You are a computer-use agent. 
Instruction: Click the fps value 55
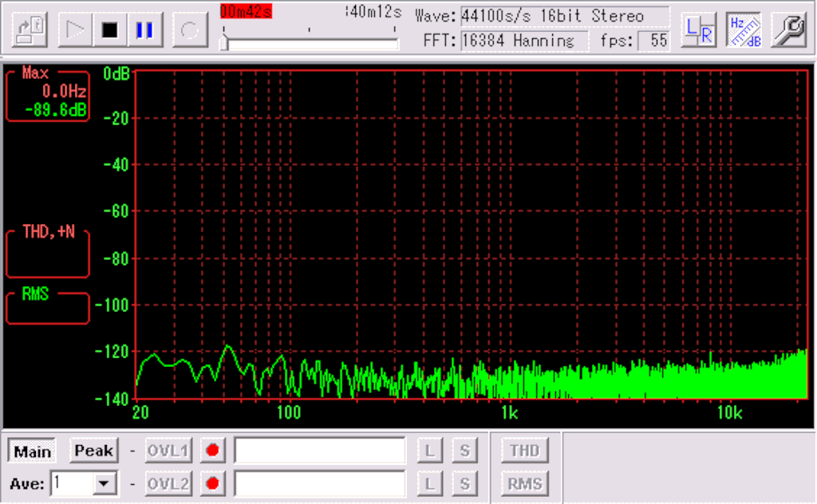[x=654, y=40]
